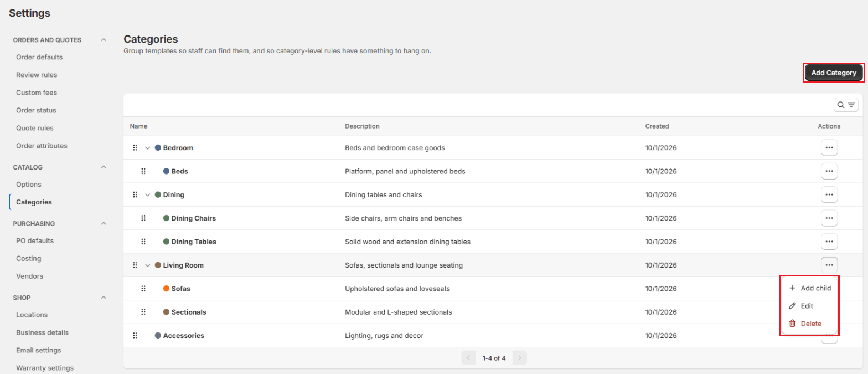Viewport: 868px width, 374px height.
Task: Choose Edit from the context menu
Action: [x=809, y=306]
